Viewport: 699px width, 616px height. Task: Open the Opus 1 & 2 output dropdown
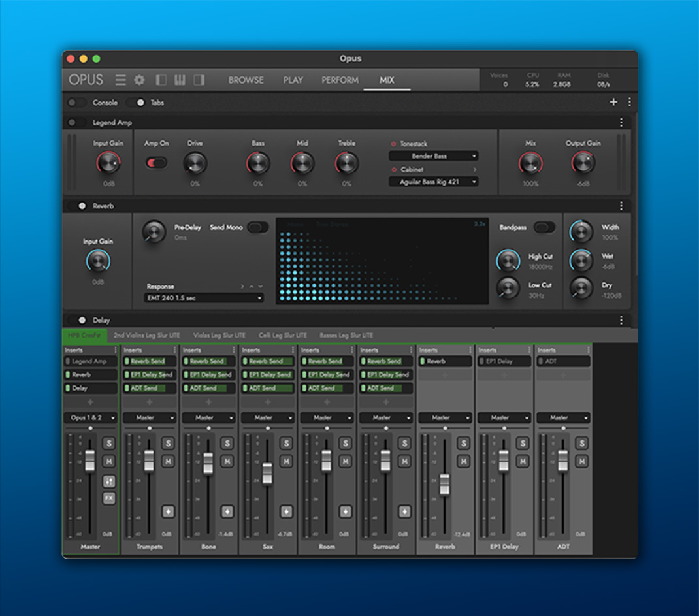click(x=91, y=417)
